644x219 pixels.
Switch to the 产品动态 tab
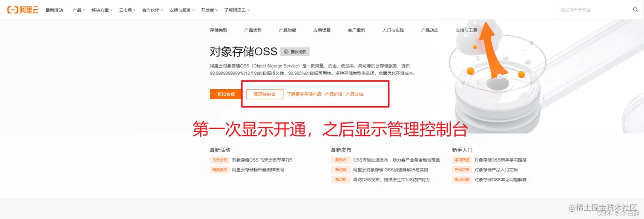(430, 30)
